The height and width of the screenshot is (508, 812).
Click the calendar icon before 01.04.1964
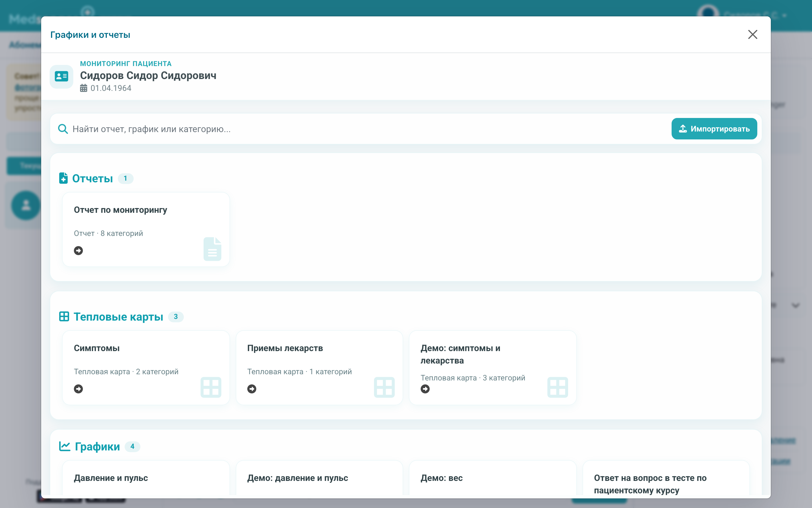(83, 88)
